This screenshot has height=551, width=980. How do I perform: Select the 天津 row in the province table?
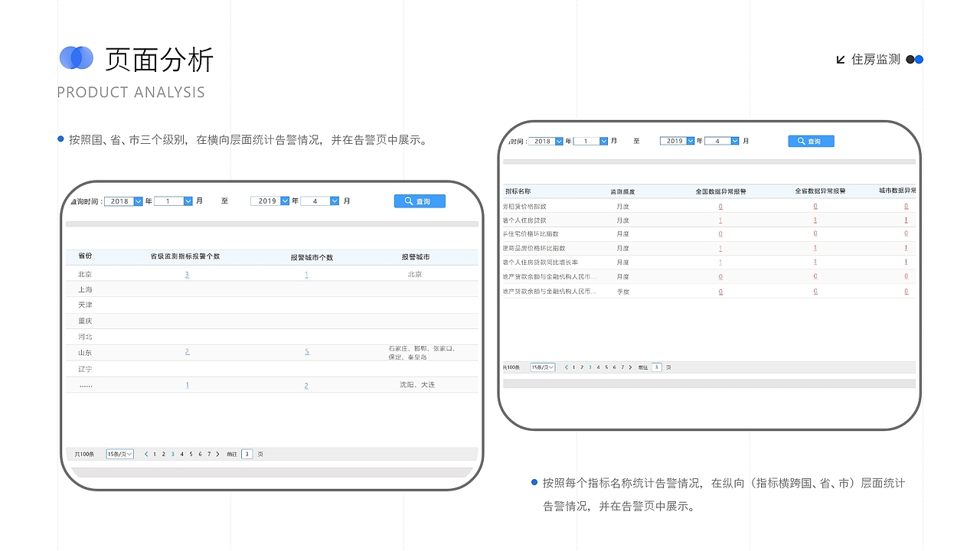click(272, 305)
